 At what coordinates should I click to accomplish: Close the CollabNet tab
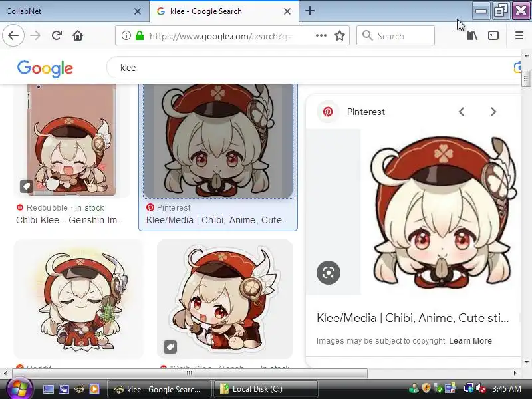point(138,11)
